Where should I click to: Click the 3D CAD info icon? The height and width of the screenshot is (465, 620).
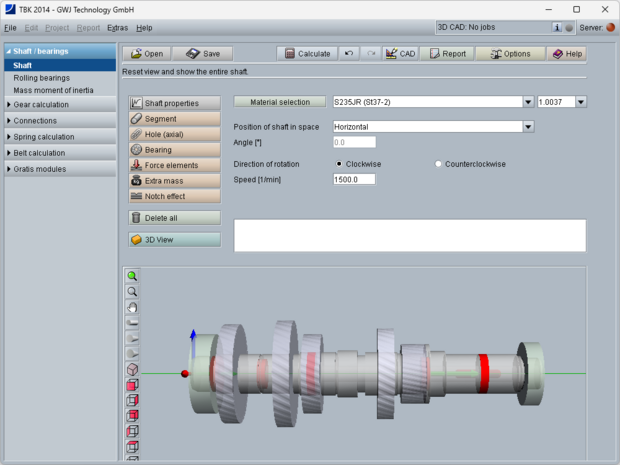557,27
